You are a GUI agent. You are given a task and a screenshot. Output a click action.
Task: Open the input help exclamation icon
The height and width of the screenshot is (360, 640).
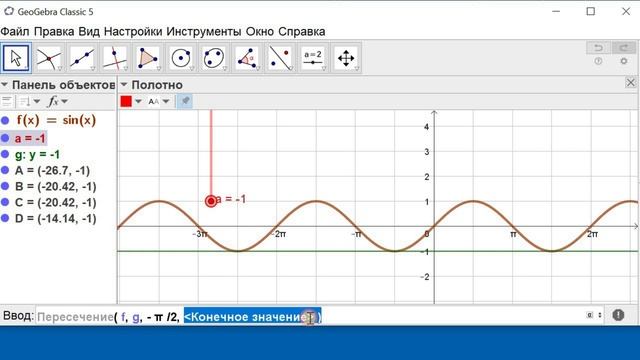618,315
